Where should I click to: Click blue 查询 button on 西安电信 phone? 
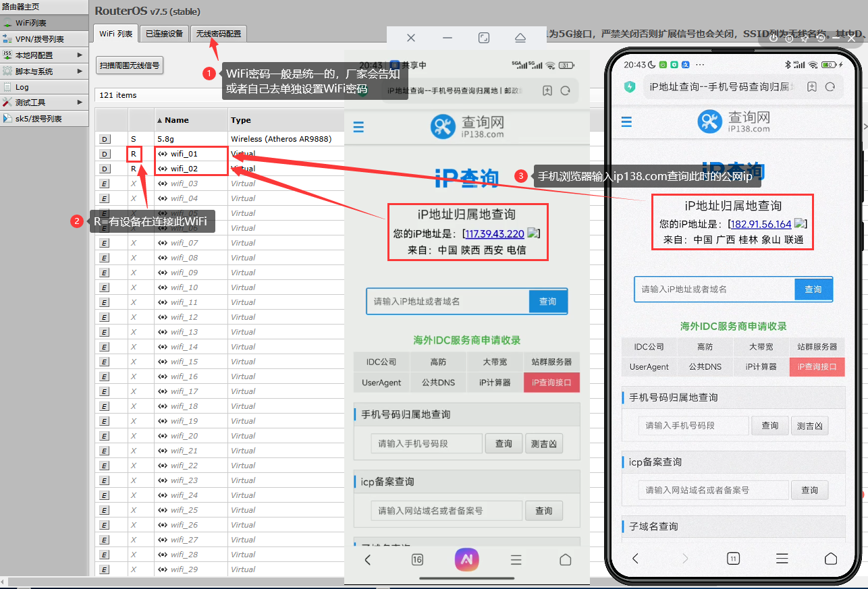[x=548, y=302]
